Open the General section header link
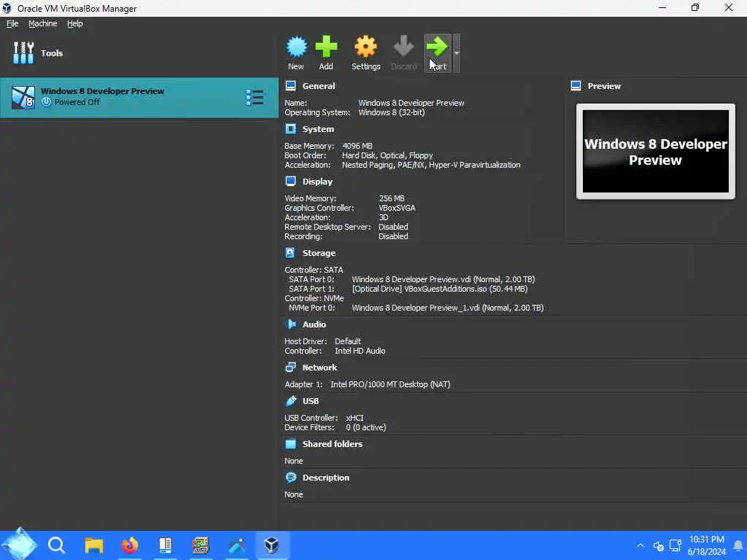This screenshot has height=560, width=747. point(319,86)
